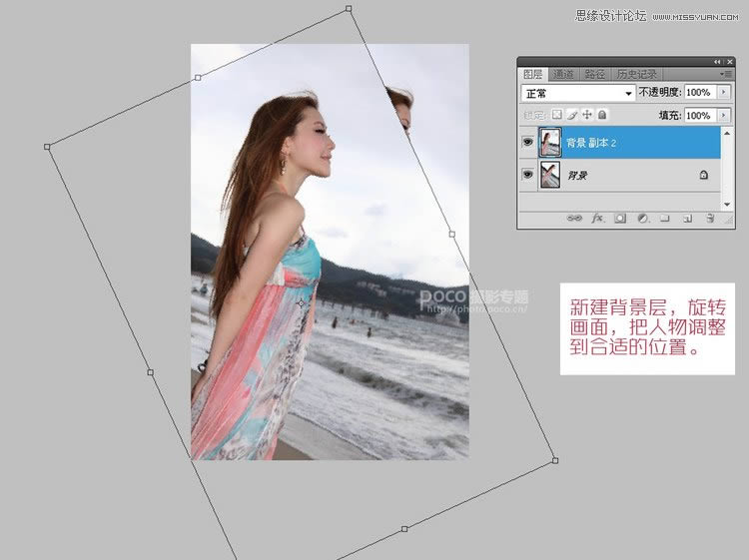Create new adjustment layer icon

click(x=642, y=218)
